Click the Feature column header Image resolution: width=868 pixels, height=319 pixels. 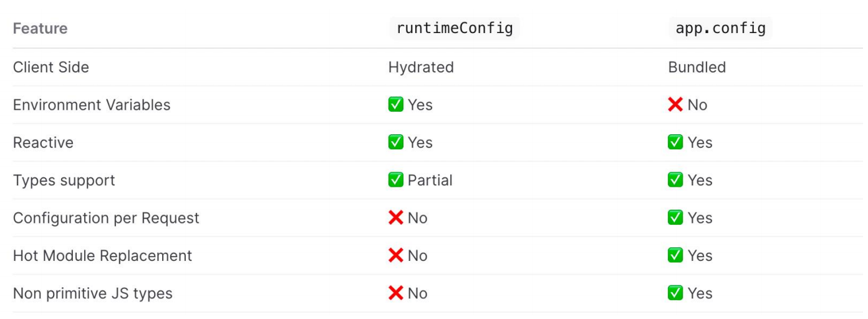click(41, 29)
